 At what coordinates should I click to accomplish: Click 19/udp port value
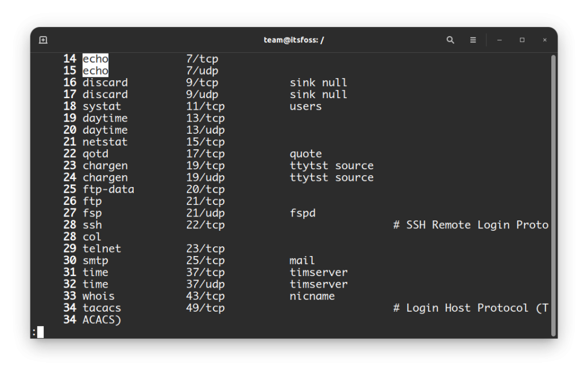(206, 178)
